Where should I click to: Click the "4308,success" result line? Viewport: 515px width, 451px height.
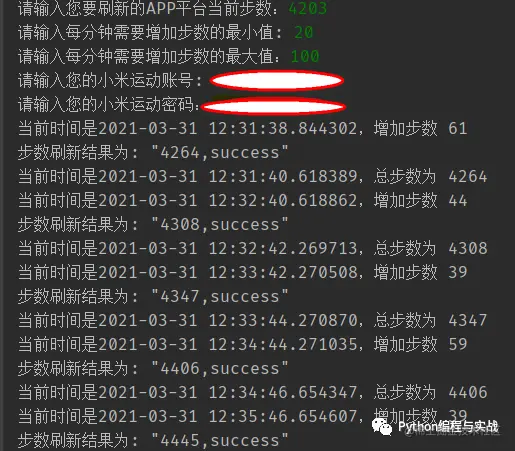click(x=153, y=225)
